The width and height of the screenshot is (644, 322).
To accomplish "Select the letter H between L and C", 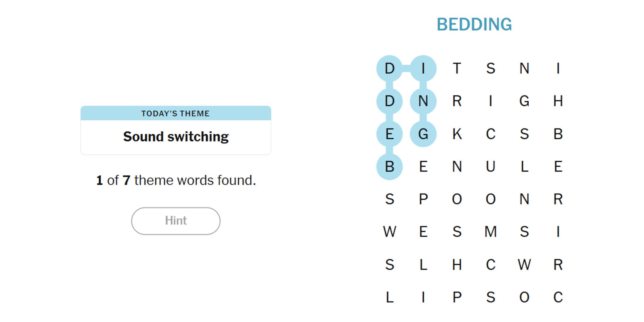I will (457, 265).
